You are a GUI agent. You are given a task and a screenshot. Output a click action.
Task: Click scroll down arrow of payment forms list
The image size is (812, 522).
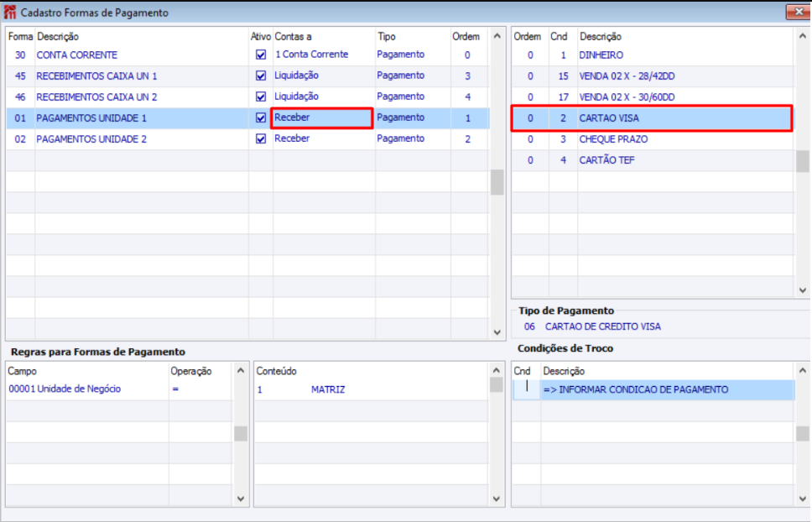[x=497, y=332]
